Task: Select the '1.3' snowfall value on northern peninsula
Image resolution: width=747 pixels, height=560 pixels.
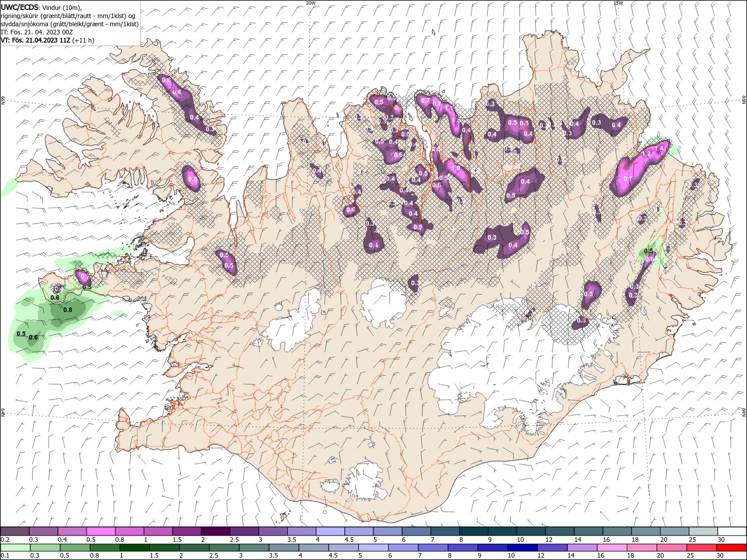Action: point(456,121)
